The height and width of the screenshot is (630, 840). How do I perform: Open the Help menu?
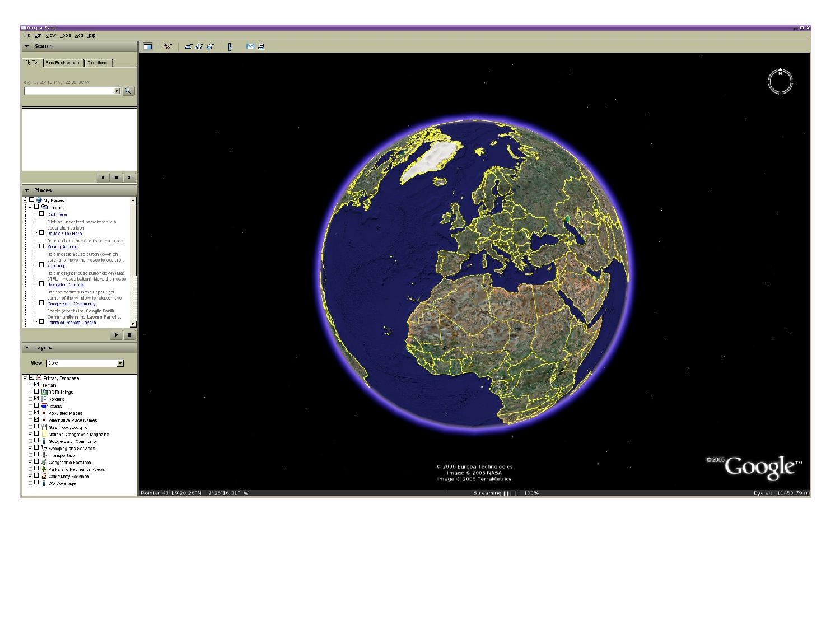pos(91,35)
